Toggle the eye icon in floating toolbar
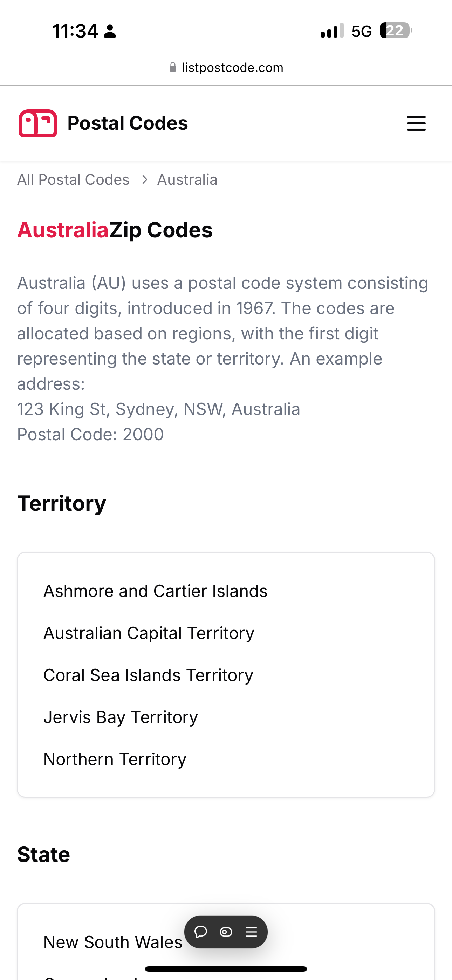The height and width of the screenshot is (980, 452). (x=226, y=932)
